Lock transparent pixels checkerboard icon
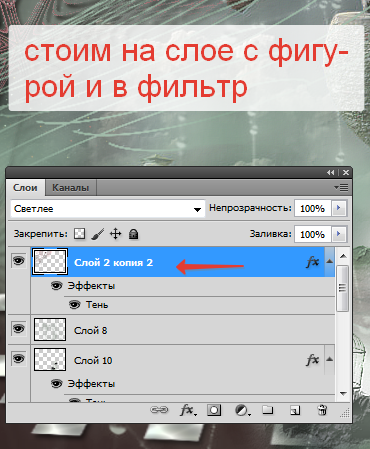Screen dimensions: 370x449 79,234
